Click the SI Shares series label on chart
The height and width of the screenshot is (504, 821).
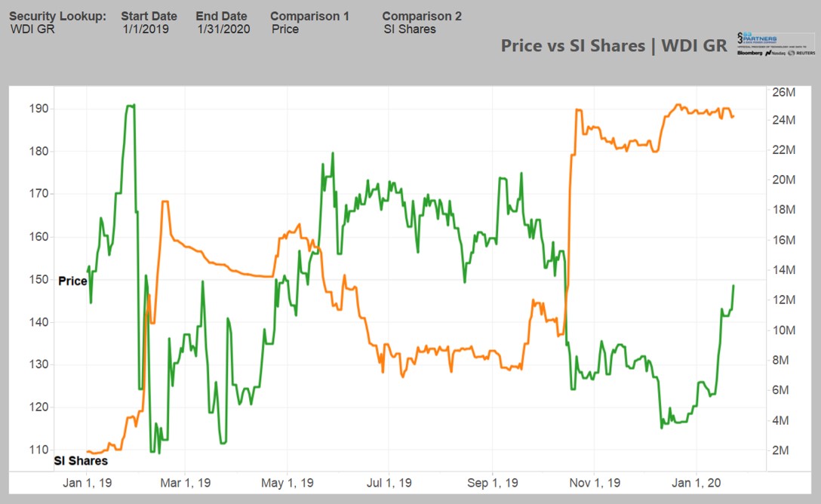[x=81, y=460]
